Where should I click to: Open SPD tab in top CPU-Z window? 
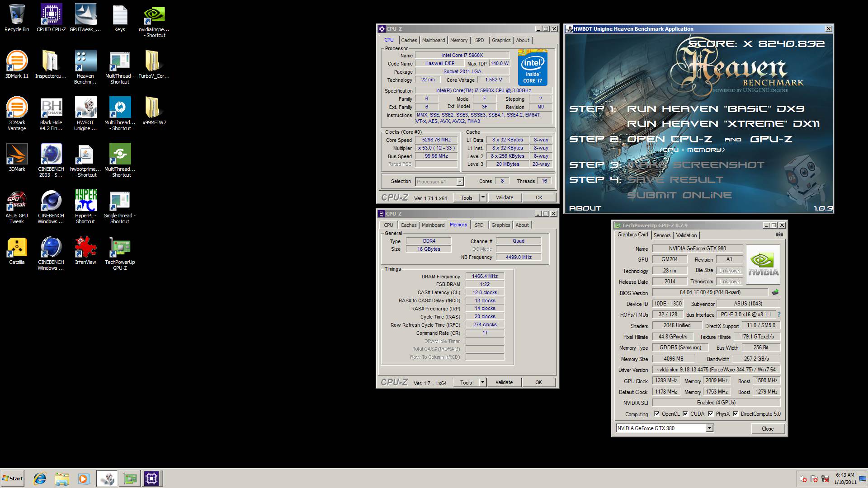(x=479, y=40)
